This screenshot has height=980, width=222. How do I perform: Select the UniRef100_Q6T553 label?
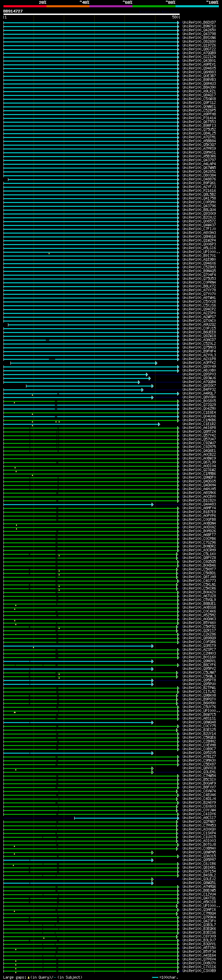pyautogui.click(x=199, y=122)
